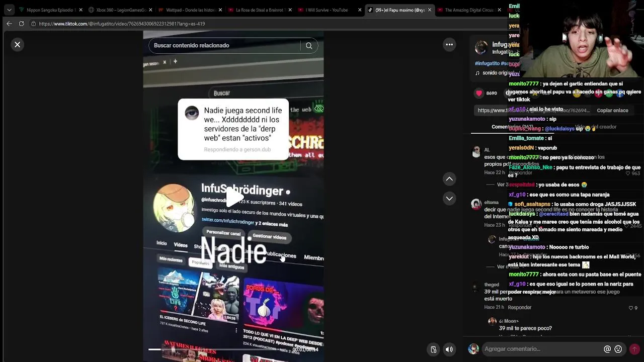Close the Wattpad tab
This screenshot has width=644, height=362.
click(220, 10)
